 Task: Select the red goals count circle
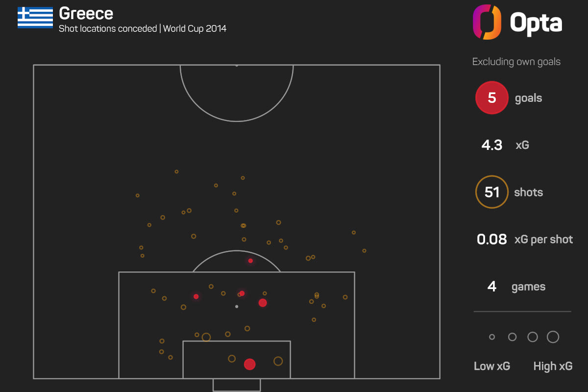491,98
